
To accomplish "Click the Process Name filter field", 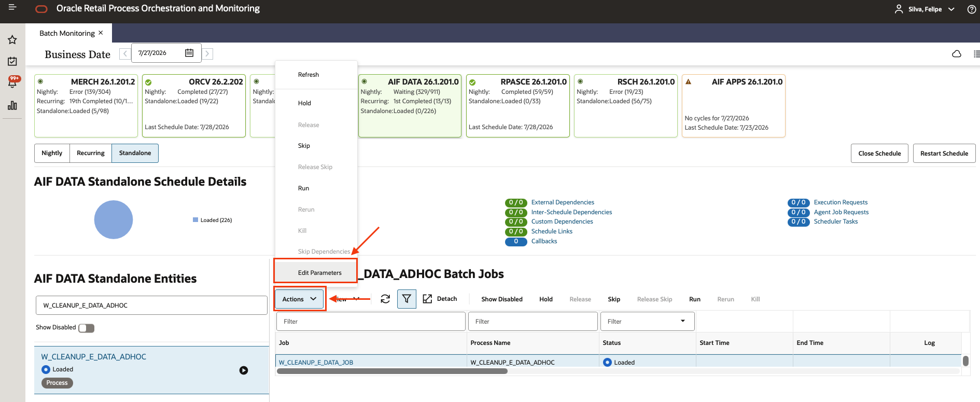I will pyautogui.click(x=533, y=322).
